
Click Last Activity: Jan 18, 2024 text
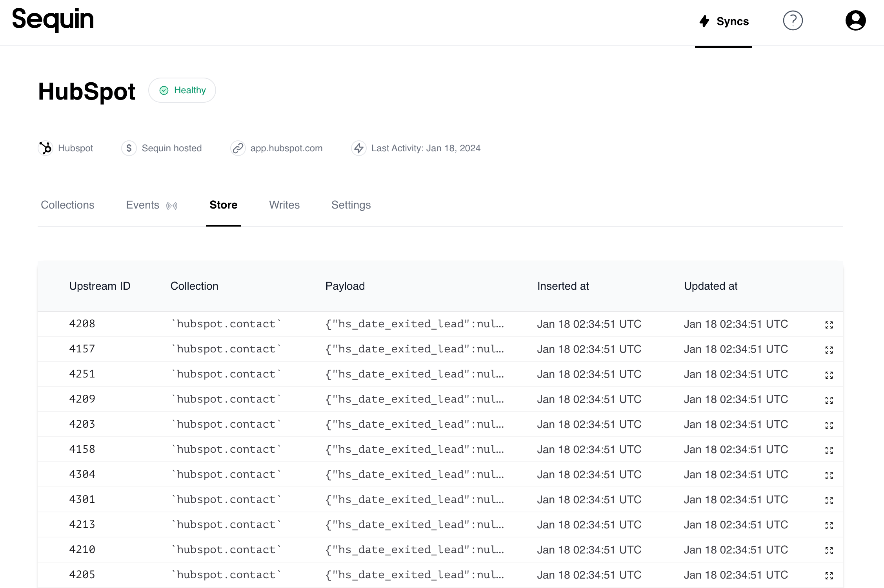[x=426, y=148]
